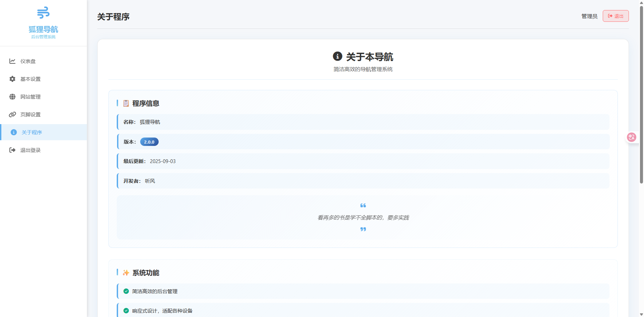Click the gear icon beside 基本设置
Image resolution: width=644 pixels, height=317 pixels.
pyautogui.click(x=12, y=79)
